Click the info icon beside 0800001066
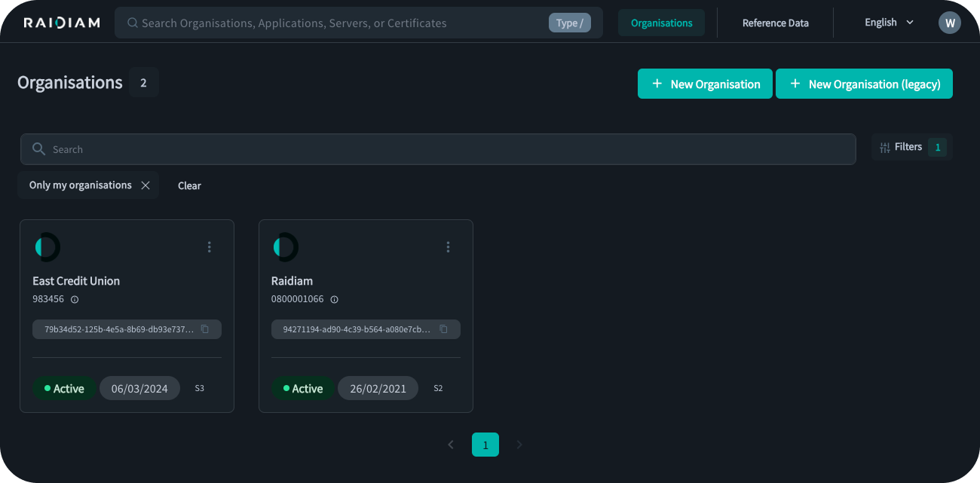This screenshot has height=483, width=980. pyautogui.click(x=335, y=299)
